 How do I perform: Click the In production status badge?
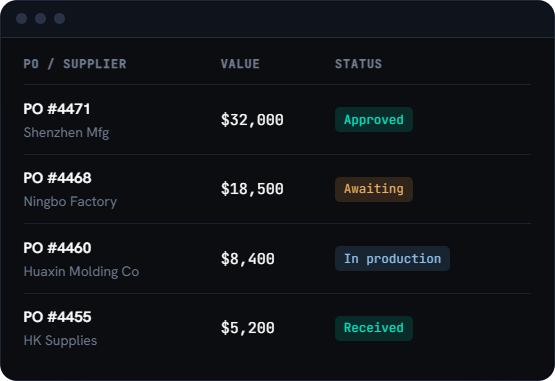(x=392, y=258)
